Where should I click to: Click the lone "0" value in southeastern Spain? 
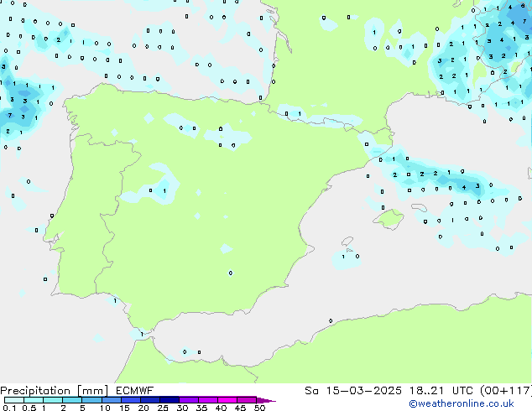tap(231, 273)
